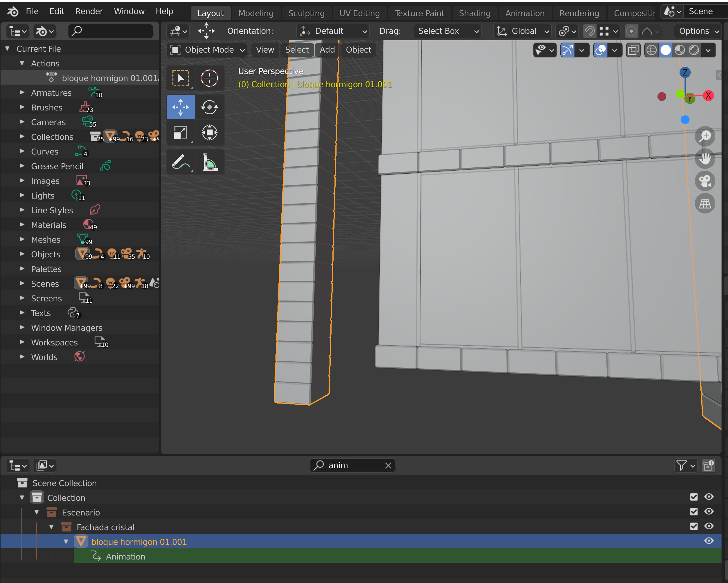Activate the Rotate tool
This screenshot has width=728, height=583.
pyautogui.click(x=209, y=107)
